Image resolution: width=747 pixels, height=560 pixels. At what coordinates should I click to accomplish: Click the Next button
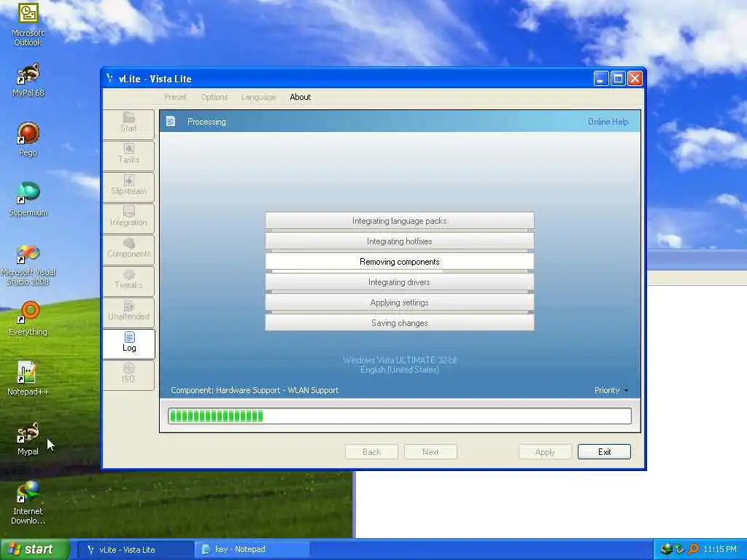click(x=430, y=452)
